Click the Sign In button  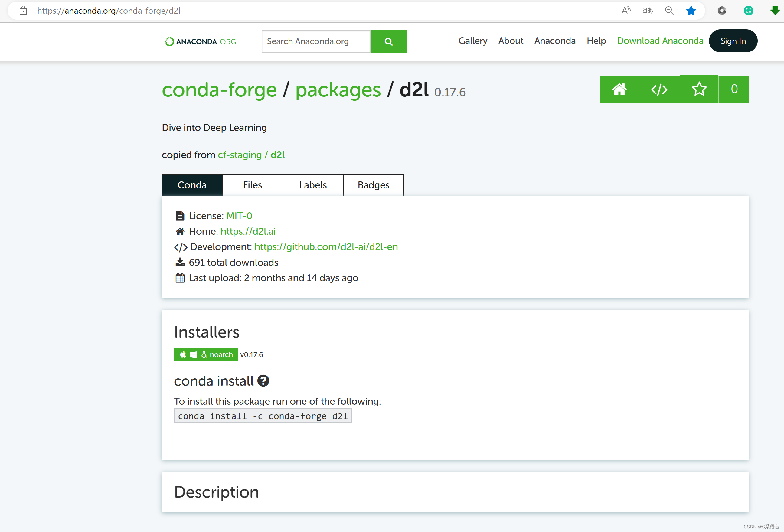pos(733,41)
